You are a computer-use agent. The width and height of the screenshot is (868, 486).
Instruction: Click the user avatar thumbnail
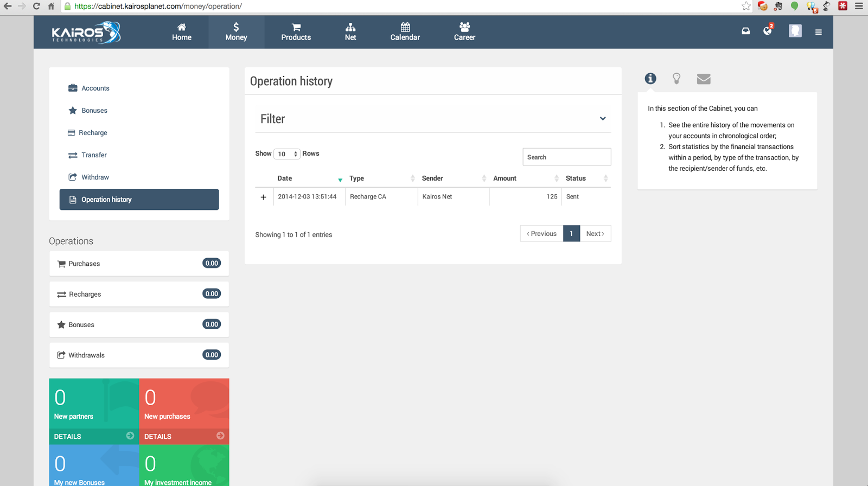[x=795, y=31]
